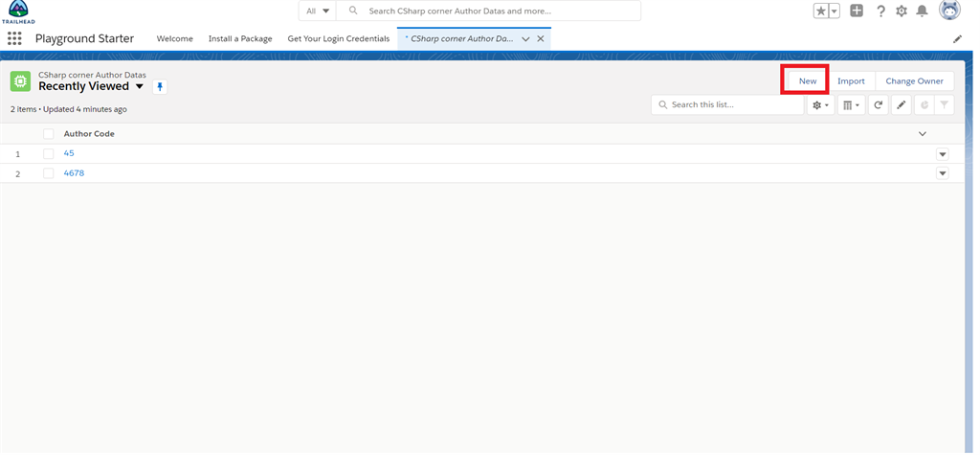Click the global search field
Viewport: 980px width, 455px height.
point(488,11)
